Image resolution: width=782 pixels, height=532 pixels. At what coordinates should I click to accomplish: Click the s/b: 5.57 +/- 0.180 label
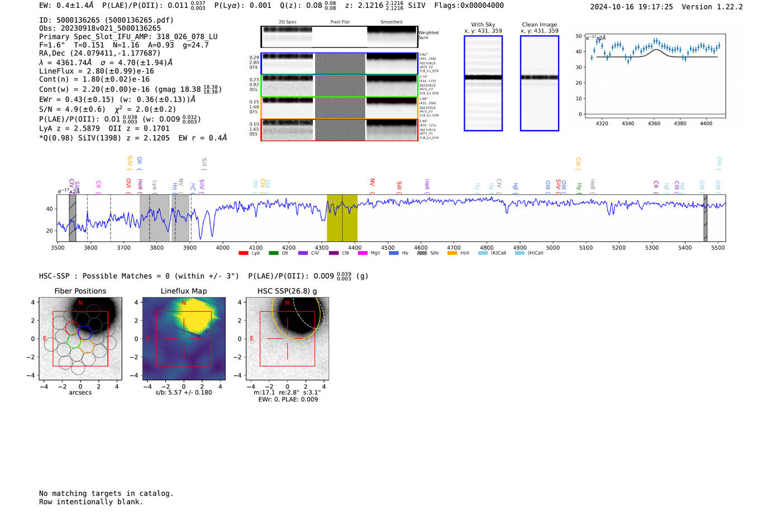click(184, 392)
